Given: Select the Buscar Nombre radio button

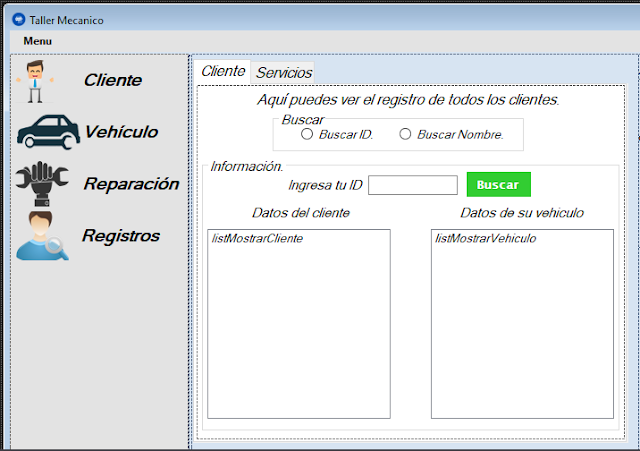Looking at the screenshot, I should [405, 134].
